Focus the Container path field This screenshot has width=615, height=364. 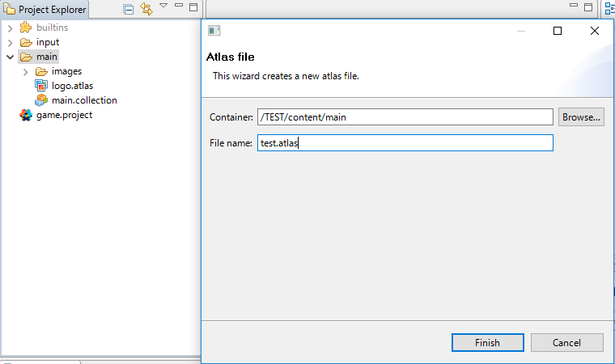click(405, 117)
